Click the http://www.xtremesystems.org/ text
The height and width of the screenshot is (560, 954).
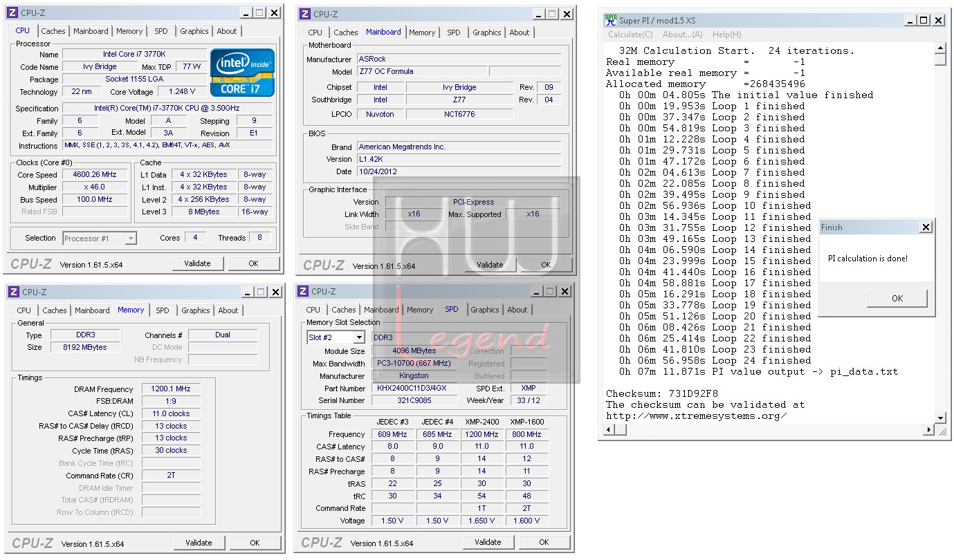point(697,416)
